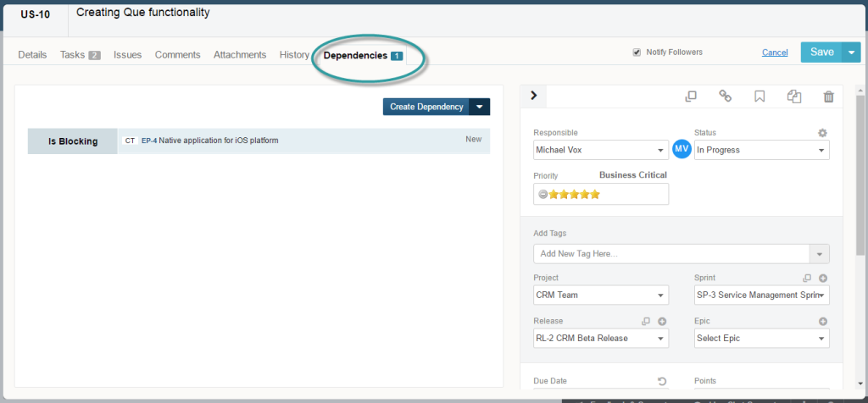Click the Create Dependency button
The image size is (868, 403).
[426, 107]
